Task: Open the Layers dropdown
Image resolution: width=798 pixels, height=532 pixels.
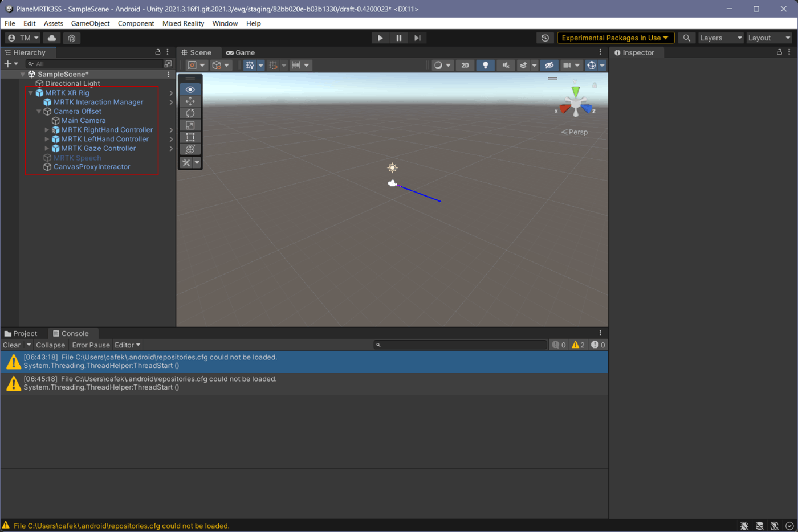Action: [721, 38]
